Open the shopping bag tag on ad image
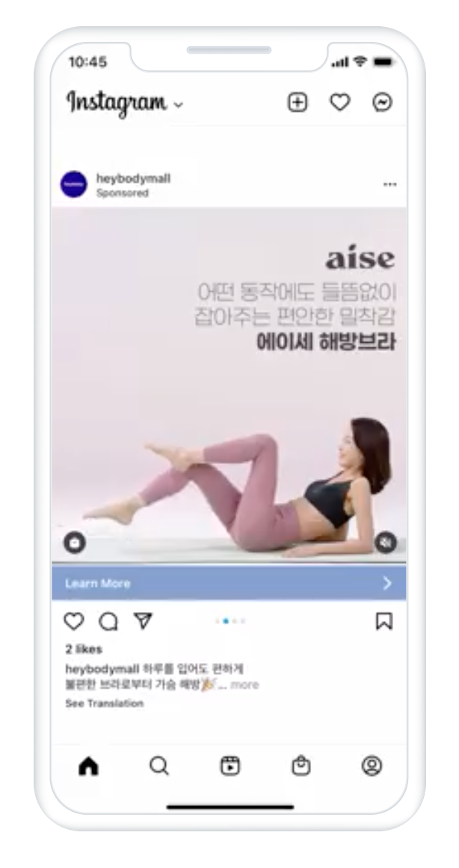The width and height of the screenshot is (459, 868). coord(74,542)
